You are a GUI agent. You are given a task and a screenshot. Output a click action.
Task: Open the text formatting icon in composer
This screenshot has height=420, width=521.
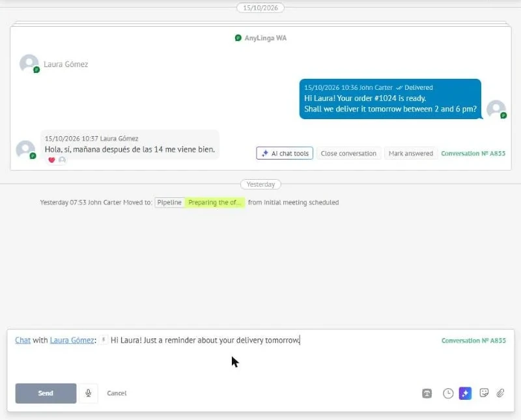(x=427, y=393)
